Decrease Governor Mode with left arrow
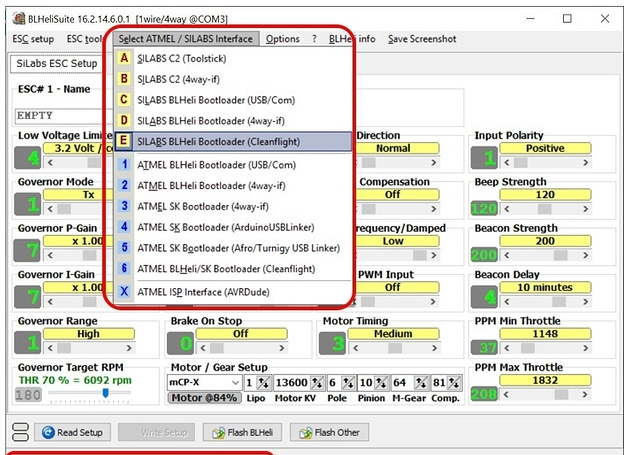This screenshot has height=455, width=631. (50, 209)
